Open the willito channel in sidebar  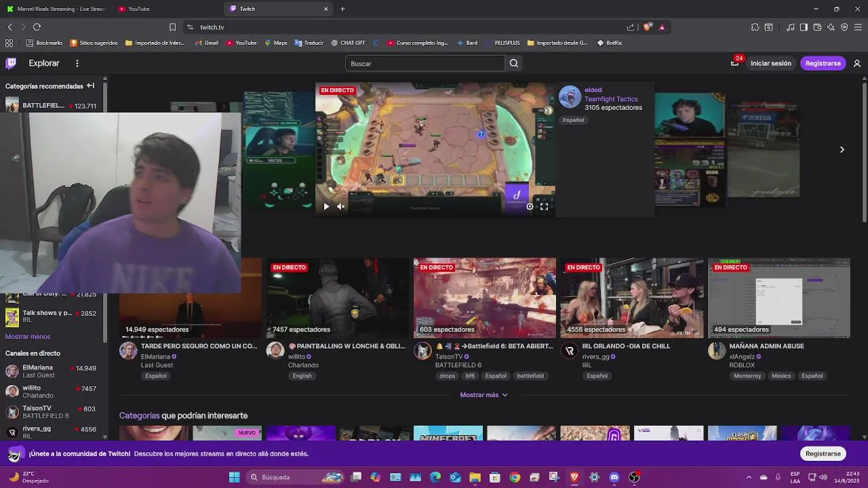[51, 391]
